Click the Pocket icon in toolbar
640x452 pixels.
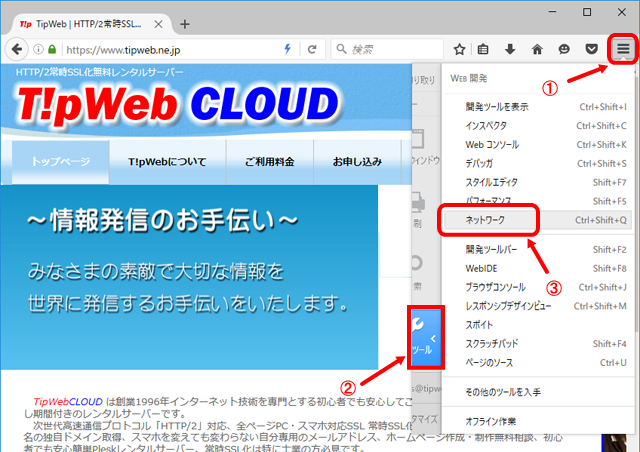[591, 49]
